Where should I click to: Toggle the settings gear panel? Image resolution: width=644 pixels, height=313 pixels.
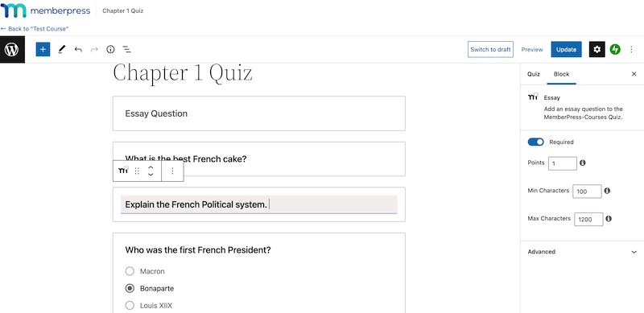point(597,49)
